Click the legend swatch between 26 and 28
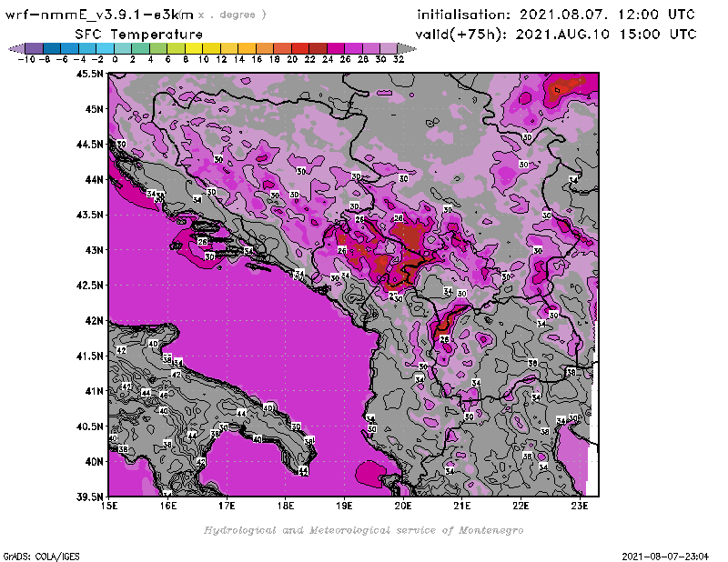Viewport: 728px width, 562px height. point(353,48)
